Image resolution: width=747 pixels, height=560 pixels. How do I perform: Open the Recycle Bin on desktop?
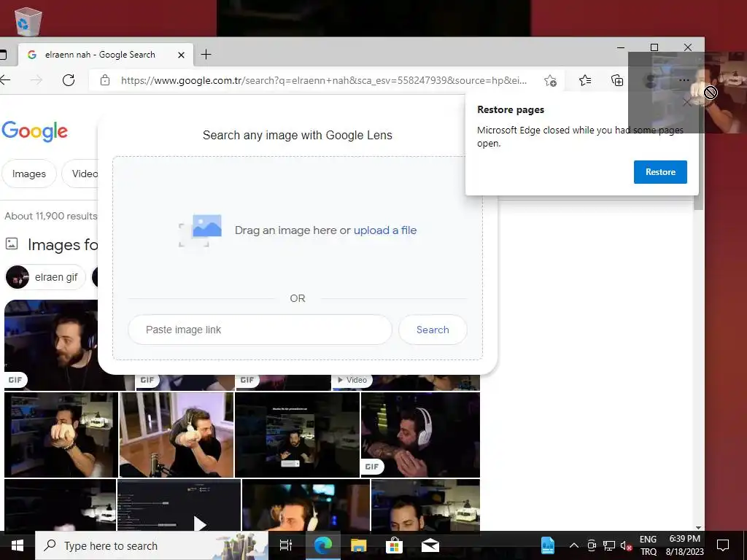click(x=28, y=21)
